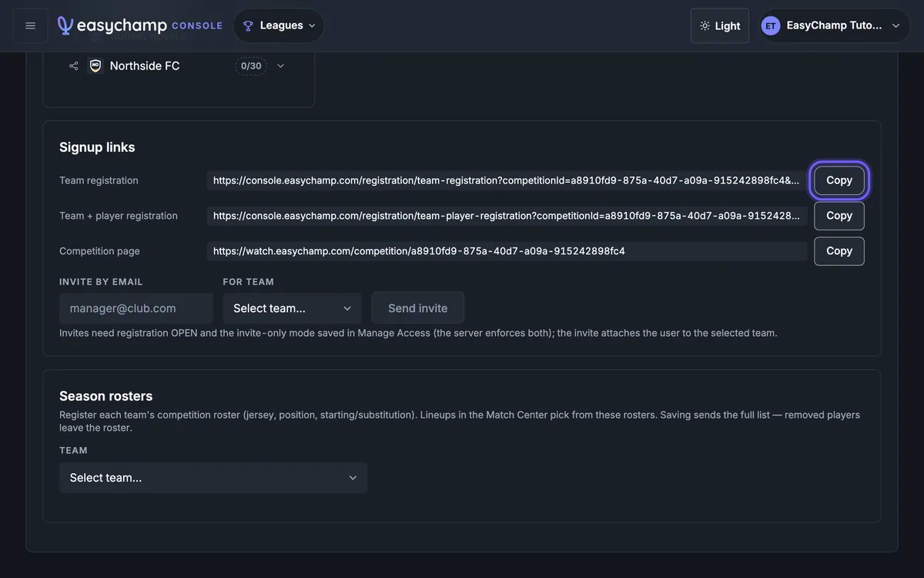Copy the Competition page link

pyautogui.click(x=839, y=251)
